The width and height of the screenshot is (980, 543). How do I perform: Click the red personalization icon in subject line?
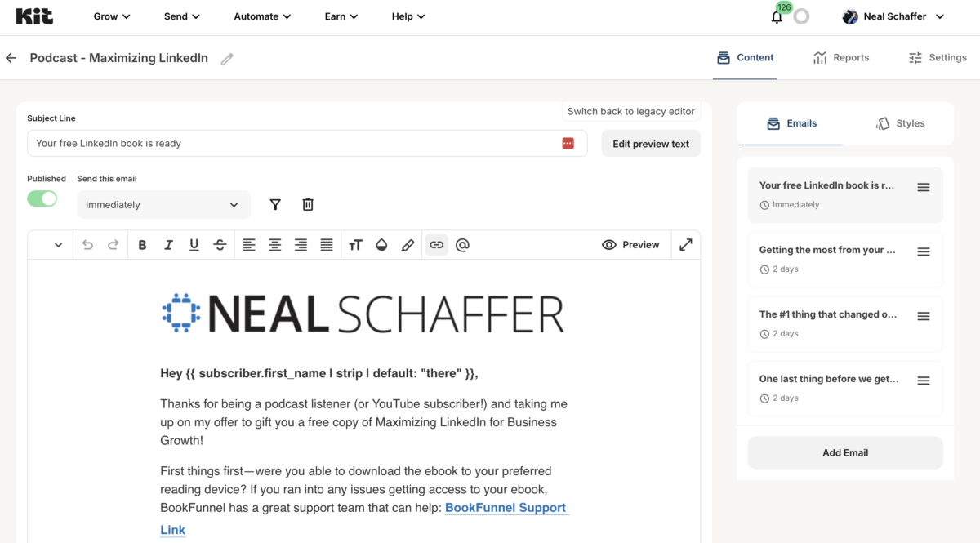coord(568,143)
